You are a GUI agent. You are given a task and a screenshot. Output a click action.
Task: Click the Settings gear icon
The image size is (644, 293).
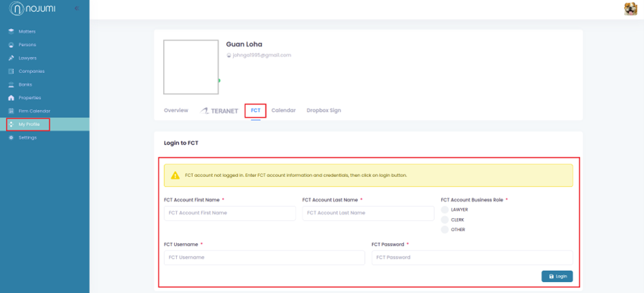point(11,138)
